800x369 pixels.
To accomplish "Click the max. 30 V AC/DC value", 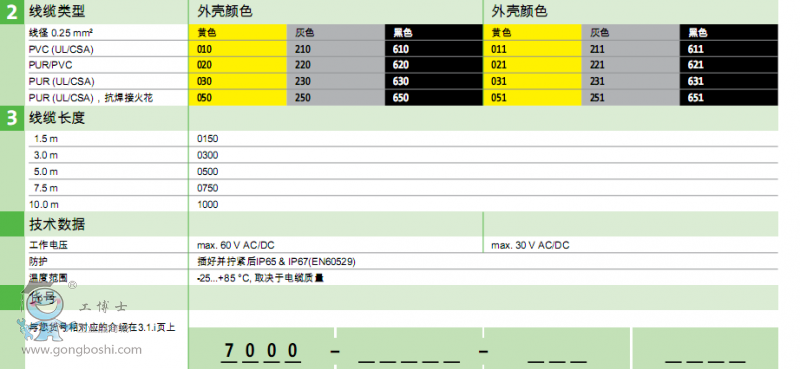I will click(530, 245).
